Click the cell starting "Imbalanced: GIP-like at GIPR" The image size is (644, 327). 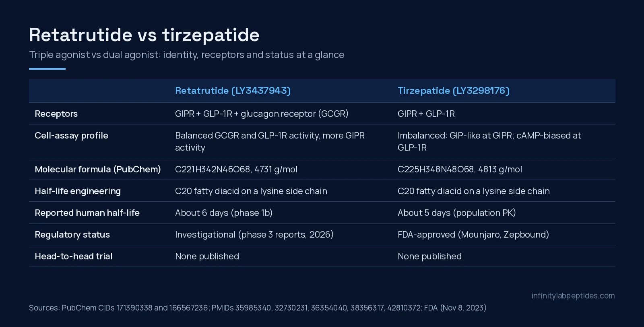(489, 141)
